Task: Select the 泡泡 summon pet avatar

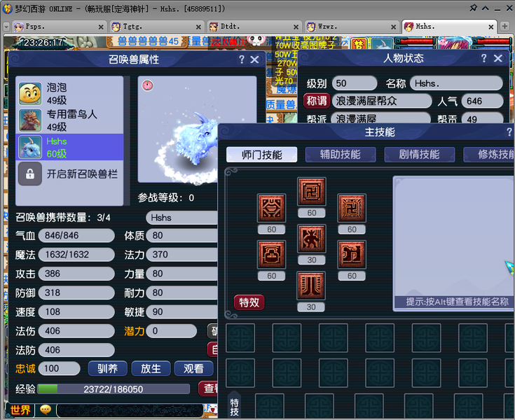Action: (30, 94)
